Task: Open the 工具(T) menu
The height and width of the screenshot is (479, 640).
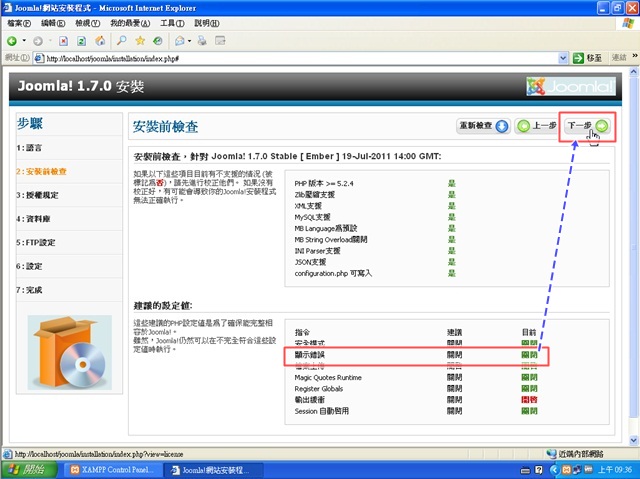Action: point(172,23)
